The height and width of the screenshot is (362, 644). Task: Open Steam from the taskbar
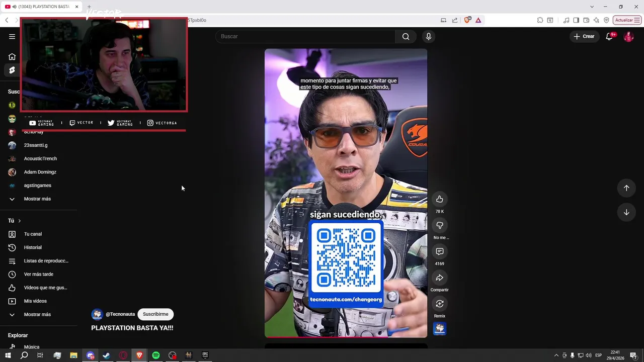[x=107, y=355]
